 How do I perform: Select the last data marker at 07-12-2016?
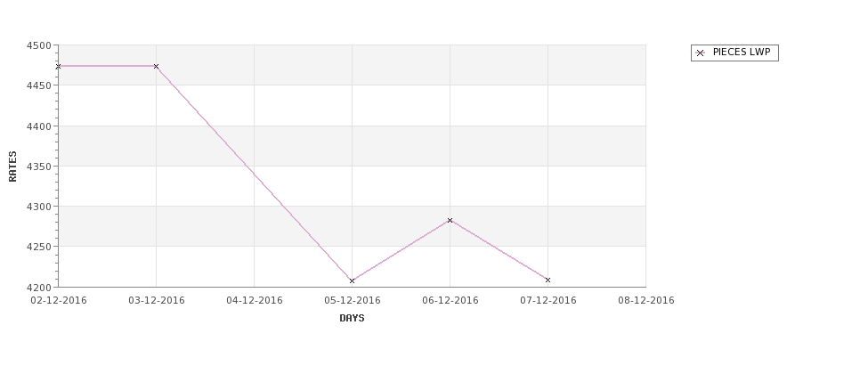(548, 280)
